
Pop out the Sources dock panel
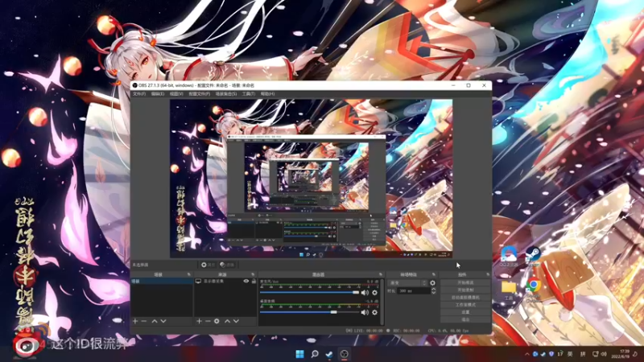pyautogui.click(x=253, y=274)
